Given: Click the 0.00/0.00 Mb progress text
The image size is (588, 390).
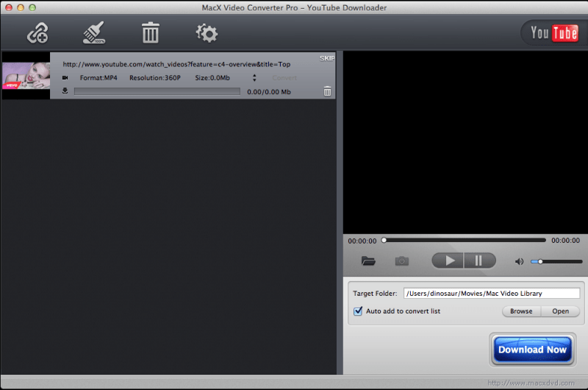Looking at the screenshot, I should 268,91.
